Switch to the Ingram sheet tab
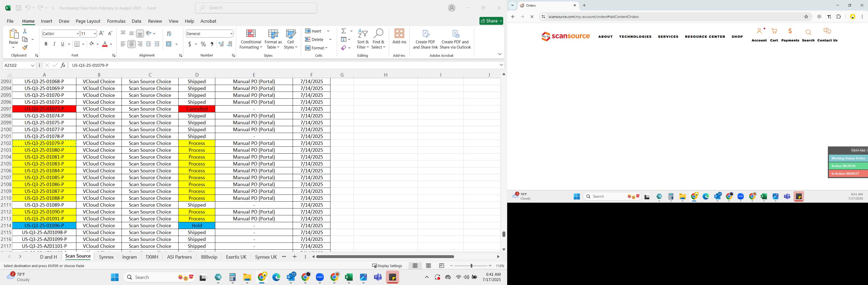 coord(129,257)
